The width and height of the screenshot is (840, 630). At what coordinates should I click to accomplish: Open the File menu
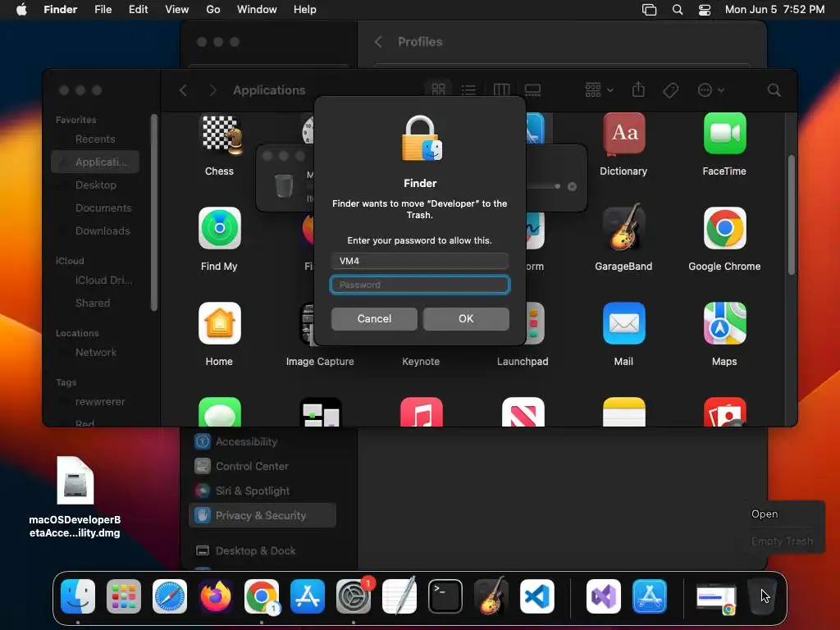(103, 10)
